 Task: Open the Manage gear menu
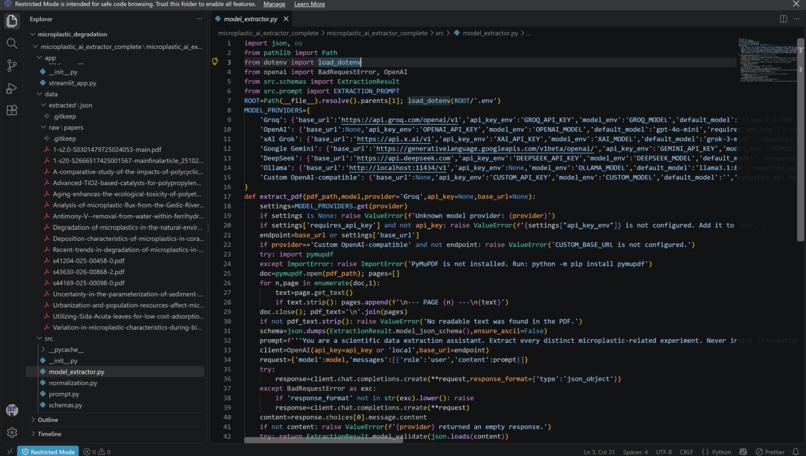click(x=12, y=432)
